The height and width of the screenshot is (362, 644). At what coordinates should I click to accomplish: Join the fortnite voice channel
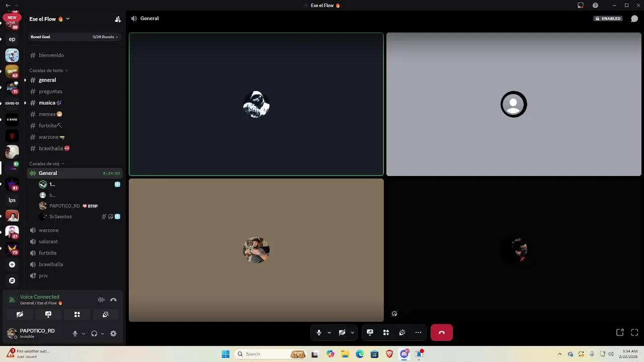click(x=74, y=253)
